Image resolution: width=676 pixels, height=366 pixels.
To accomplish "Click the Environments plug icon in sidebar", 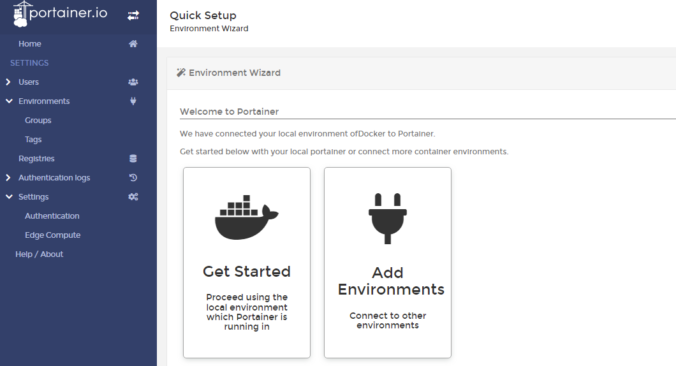I will point(133,101).
